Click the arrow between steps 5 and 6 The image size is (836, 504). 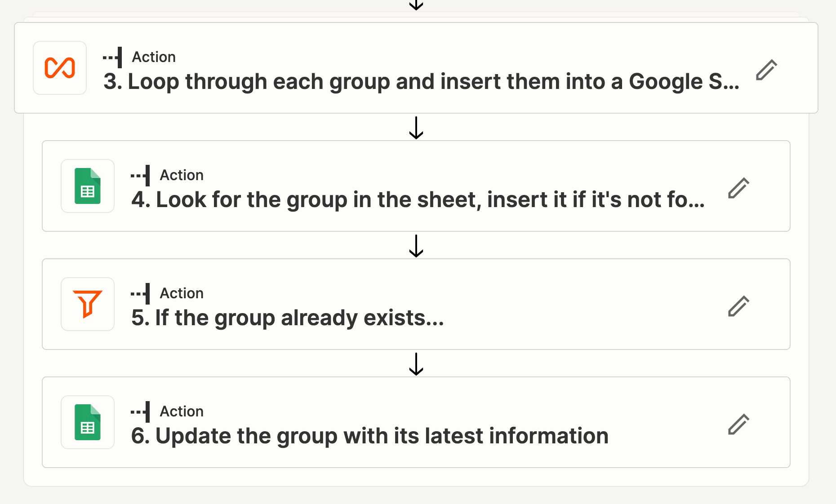tap(416, 364)
